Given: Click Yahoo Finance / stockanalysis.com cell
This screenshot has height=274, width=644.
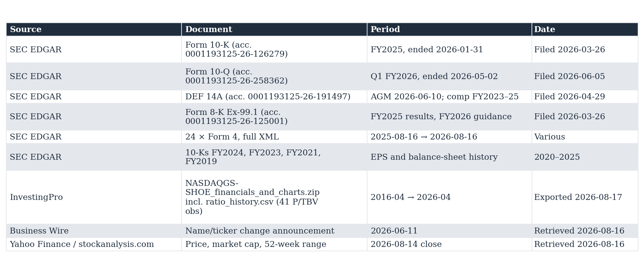Looking at the screenshot, I should 94,244.
